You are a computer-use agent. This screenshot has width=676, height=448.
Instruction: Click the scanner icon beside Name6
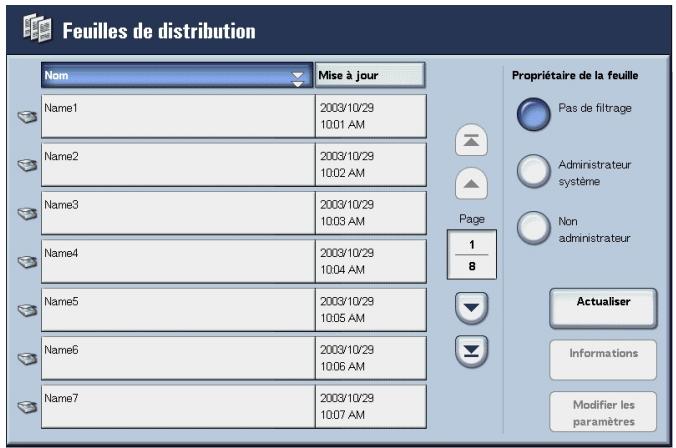27,358
